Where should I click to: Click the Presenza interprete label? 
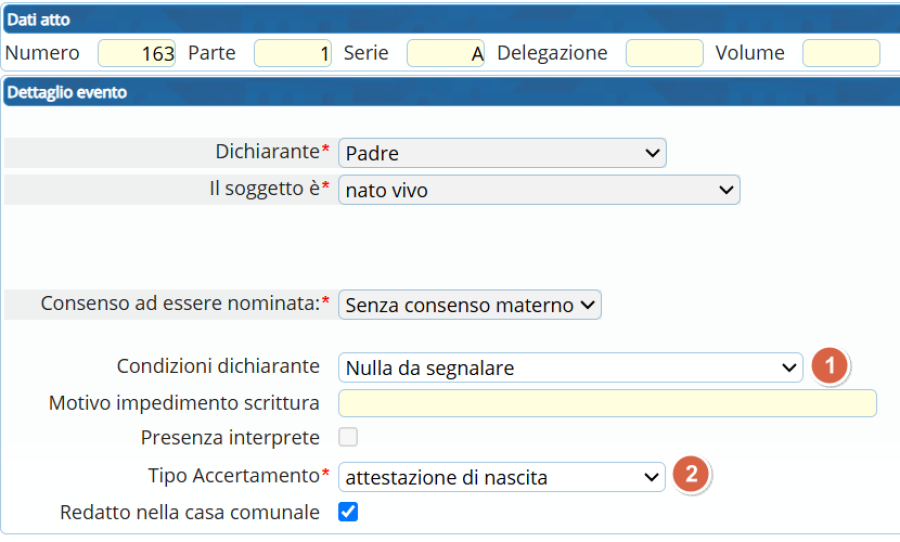(230, 438)
